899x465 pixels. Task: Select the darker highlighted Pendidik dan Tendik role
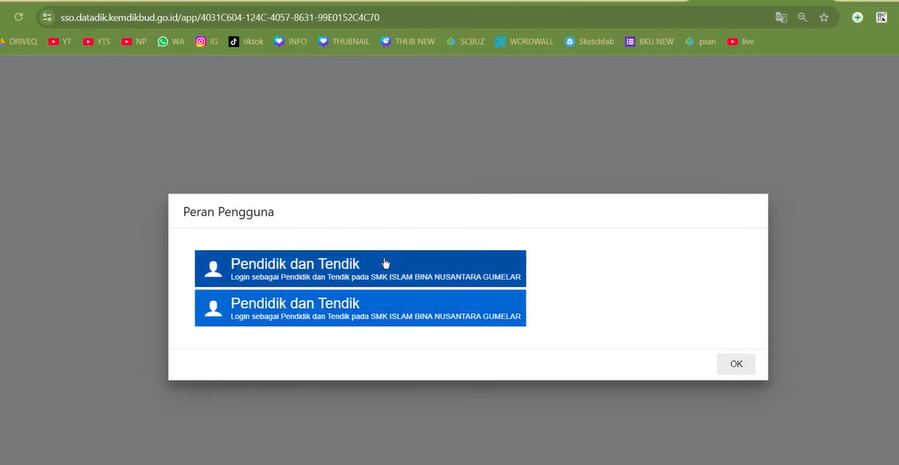pos(360,268)
